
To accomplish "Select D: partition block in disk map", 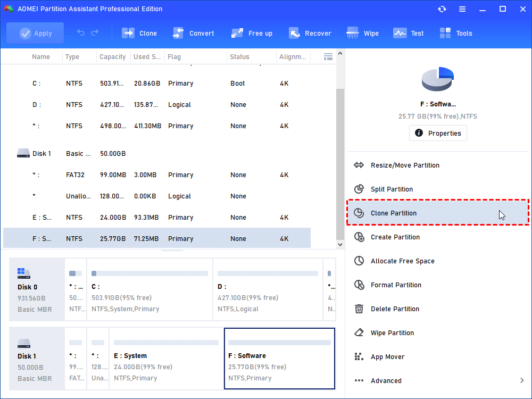I will (268, 289).
